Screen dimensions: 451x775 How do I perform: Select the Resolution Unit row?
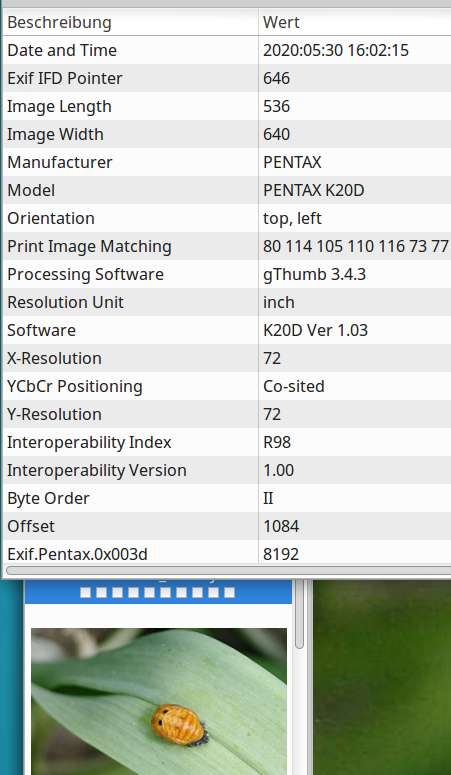[227, 302]
